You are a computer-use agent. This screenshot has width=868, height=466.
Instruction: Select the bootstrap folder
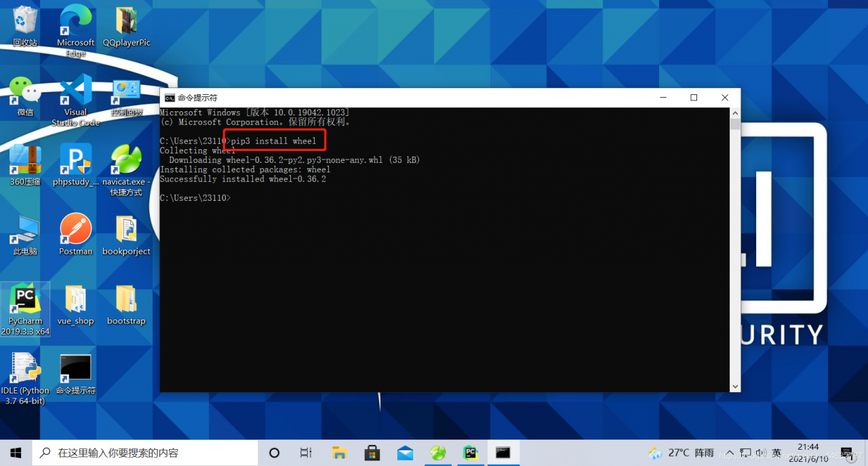pos(126,305)
